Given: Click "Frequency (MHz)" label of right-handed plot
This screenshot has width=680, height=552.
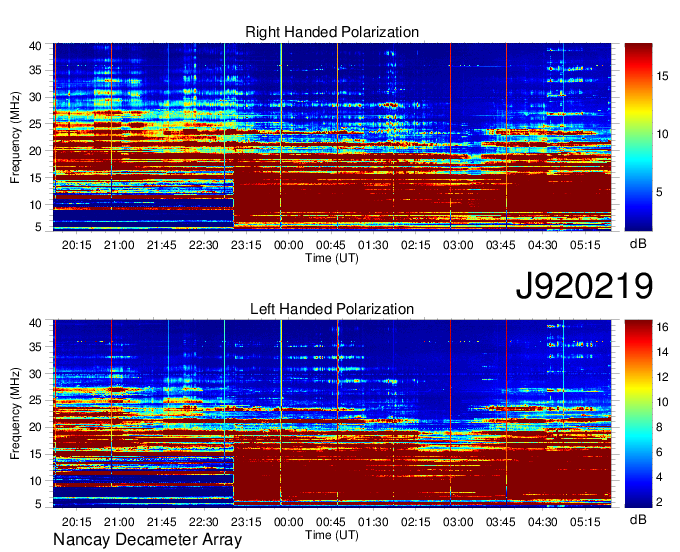Looking at the screenshot, I should click(15, 137).
